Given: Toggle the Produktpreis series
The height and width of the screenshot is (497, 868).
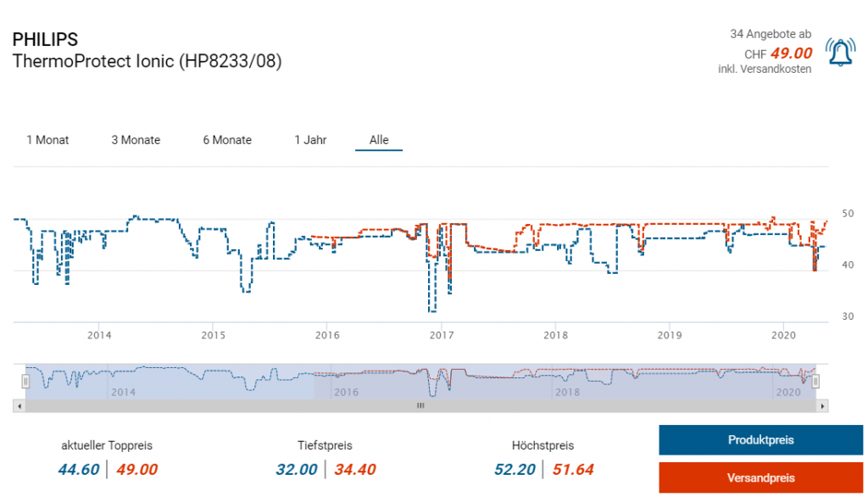Looking at the screenshot, I should tap(760, 440).
